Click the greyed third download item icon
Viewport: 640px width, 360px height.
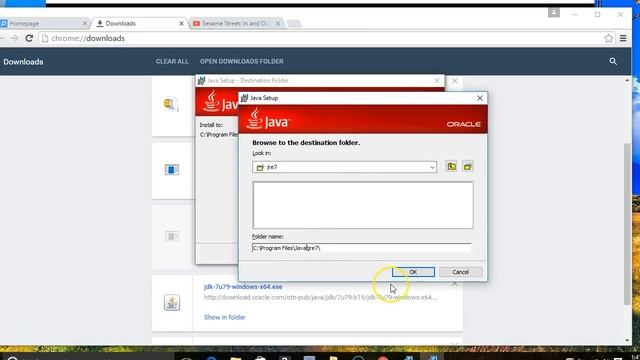172,236
